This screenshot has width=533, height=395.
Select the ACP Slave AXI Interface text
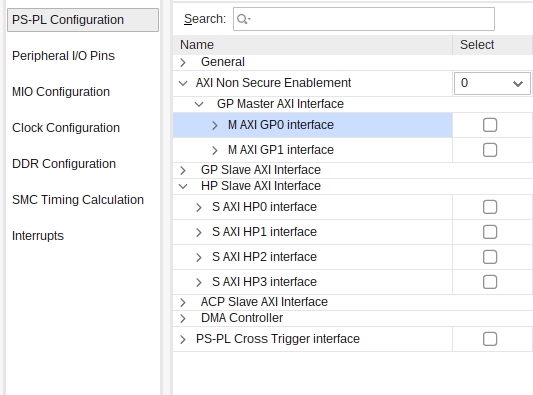(264, 302)
